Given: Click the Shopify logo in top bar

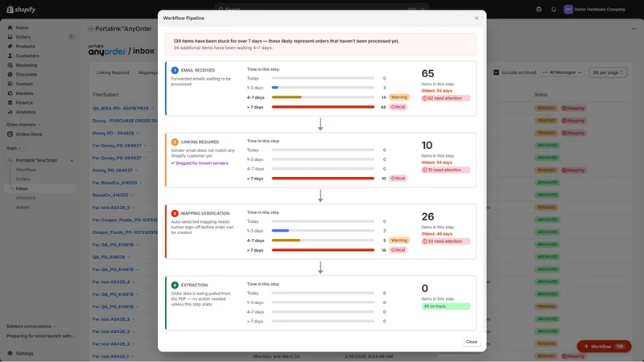Looking at the screenshot, I should [21, 10].
